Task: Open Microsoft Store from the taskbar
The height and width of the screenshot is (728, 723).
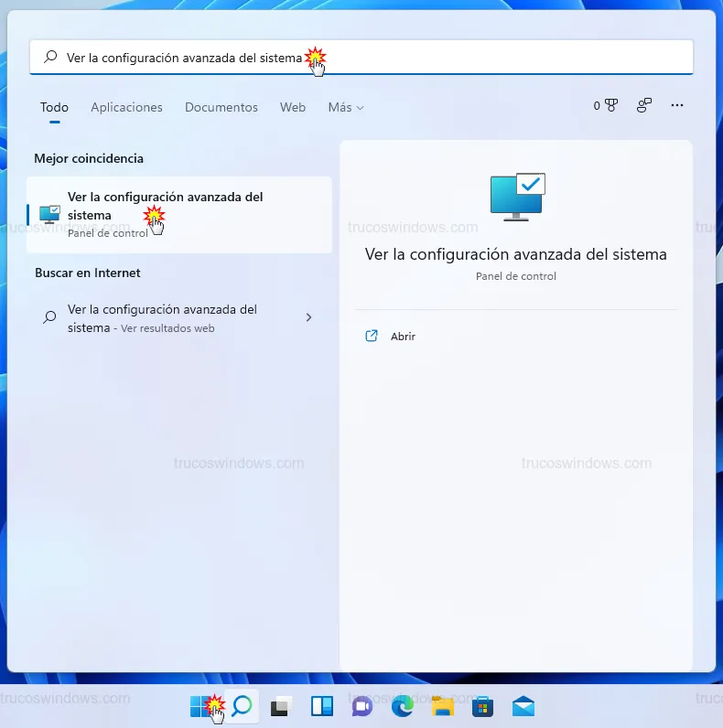Action: 483,706
